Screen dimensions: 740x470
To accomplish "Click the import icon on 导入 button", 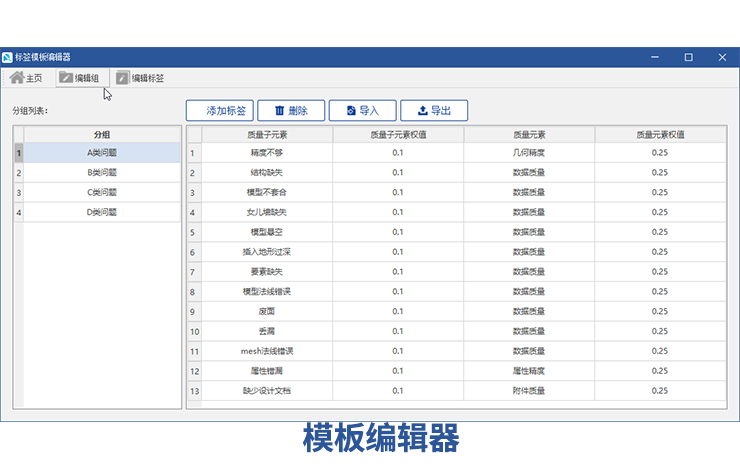I will tap(350, 111).
